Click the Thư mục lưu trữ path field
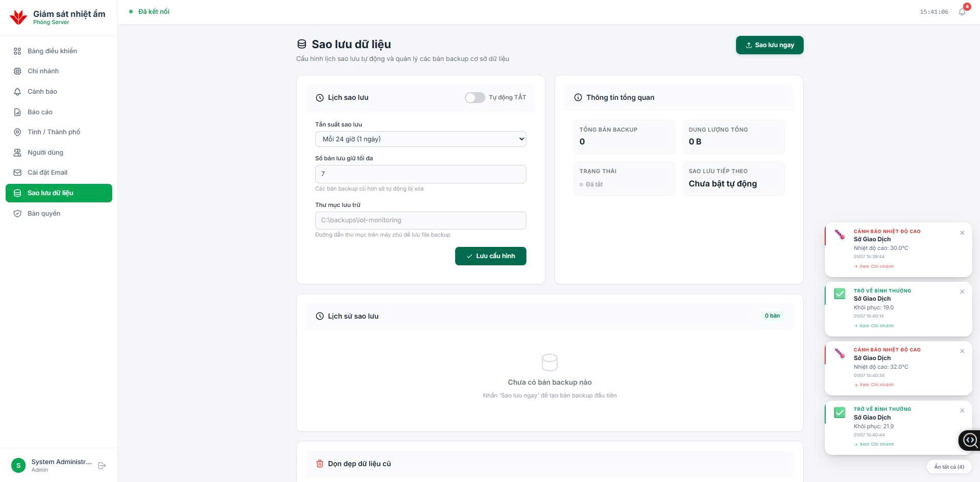The height and width of the screenshot is (482, 980). [420, 220]
